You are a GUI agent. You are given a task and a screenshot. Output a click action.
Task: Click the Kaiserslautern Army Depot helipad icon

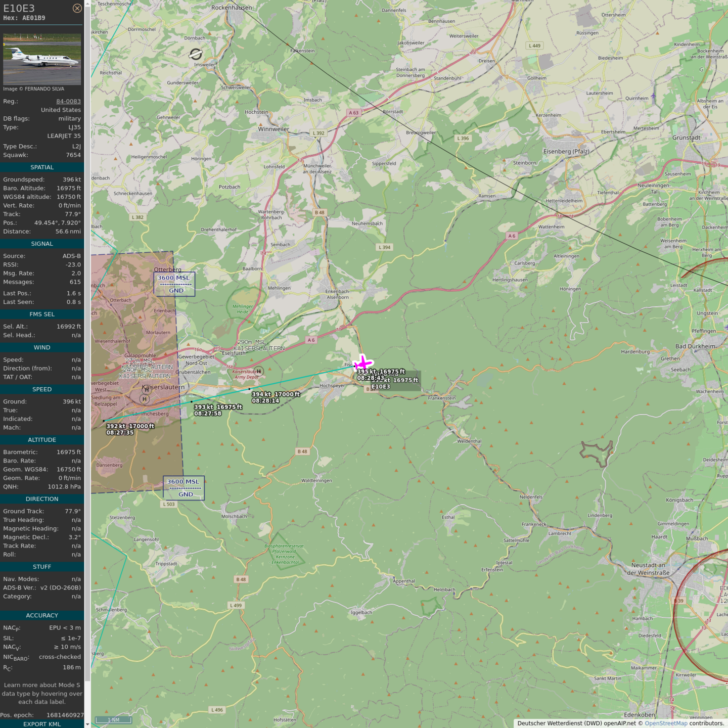[x=259, y=371]
